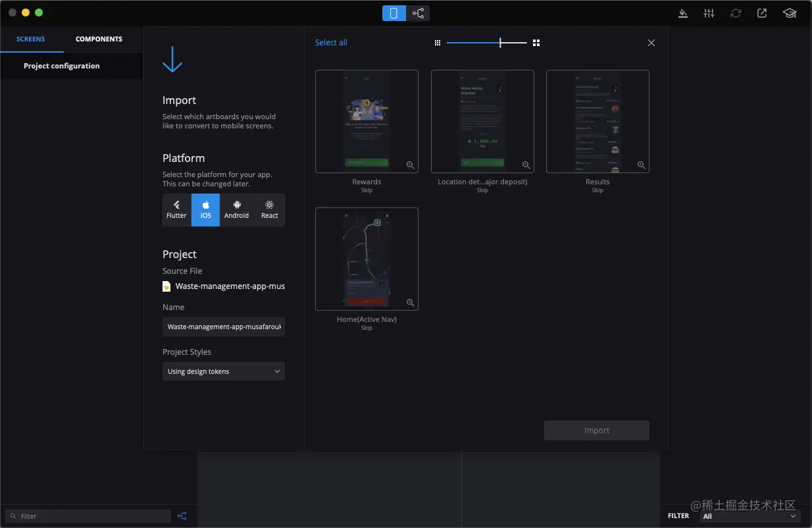Click the bottom Filter search field
Viewport: 812px width, 528px height.
(x=88, y=516)
